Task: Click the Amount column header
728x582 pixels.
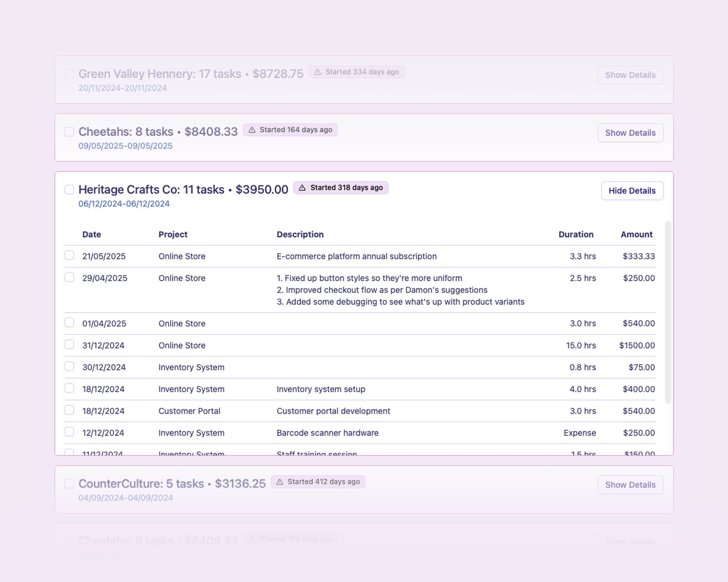Action: [636, 234]
